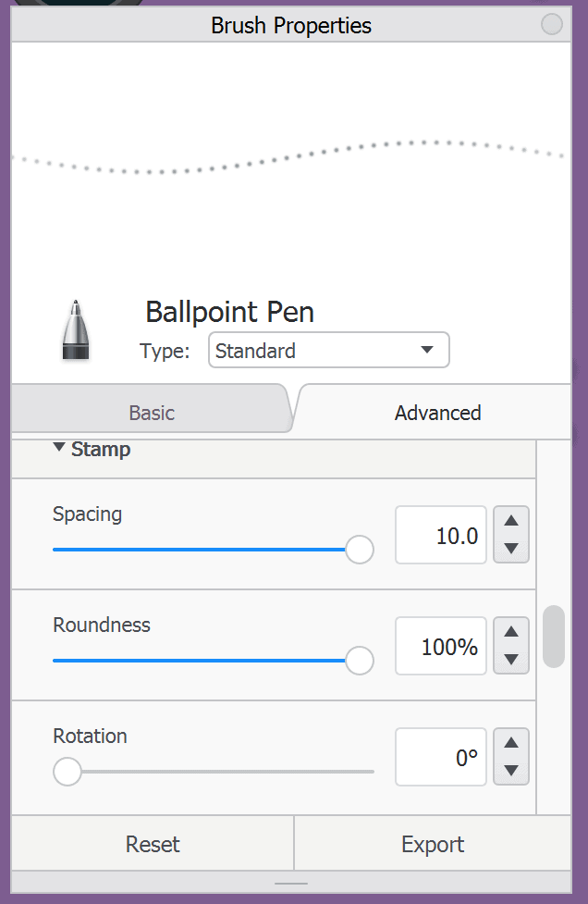This screenshot has width=588, height=904.
Task: Click the circular button on the title bar
Action: (x=552, y=24)
